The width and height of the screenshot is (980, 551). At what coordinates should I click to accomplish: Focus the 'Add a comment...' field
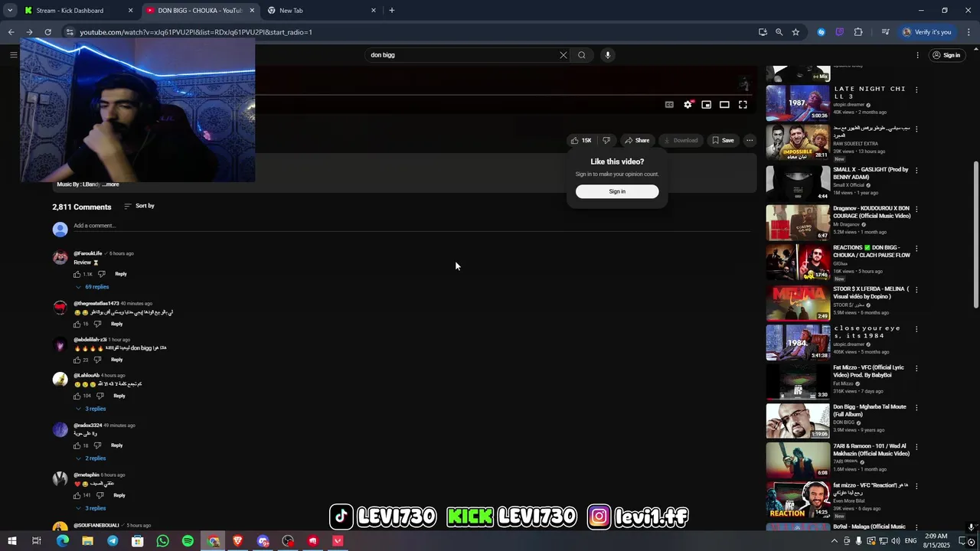(411, 226)
